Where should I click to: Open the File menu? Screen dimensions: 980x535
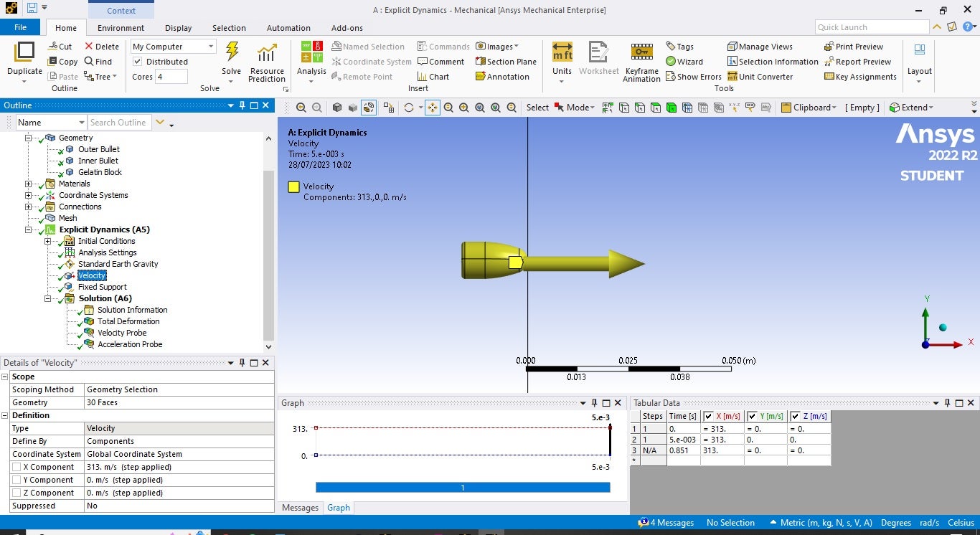point(20,27)
